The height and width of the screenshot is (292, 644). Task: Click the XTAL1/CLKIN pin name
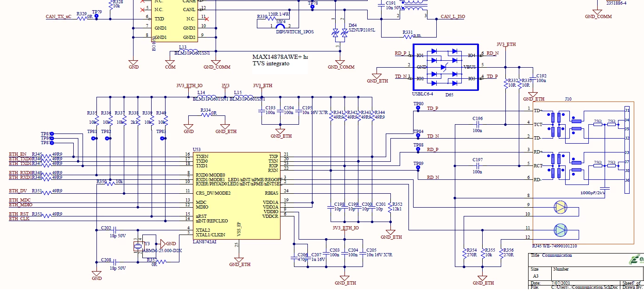coord(210,235)
